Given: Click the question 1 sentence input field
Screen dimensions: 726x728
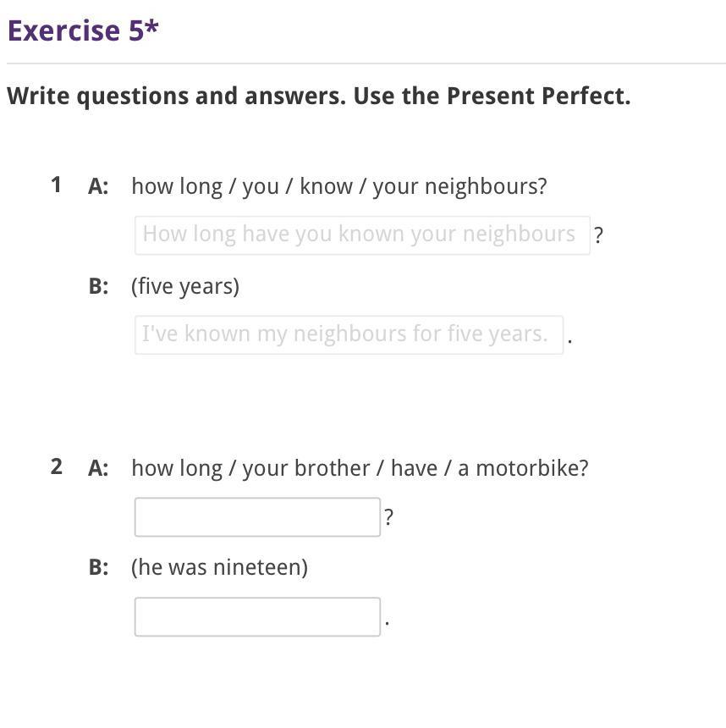Looking at the screenshot, I should point(361,234).
